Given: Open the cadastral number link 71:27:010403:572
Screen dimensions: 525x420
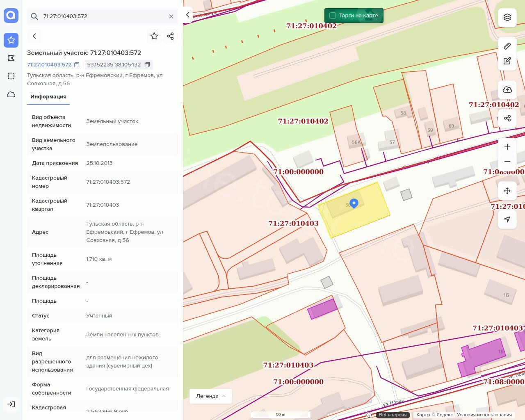Looking at the screenshot, I should (x=49, y=65).
